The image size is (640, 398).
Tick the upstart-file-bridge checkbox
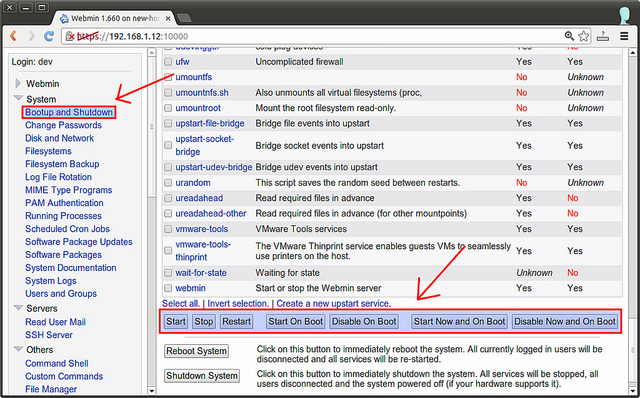coord(168,124)
